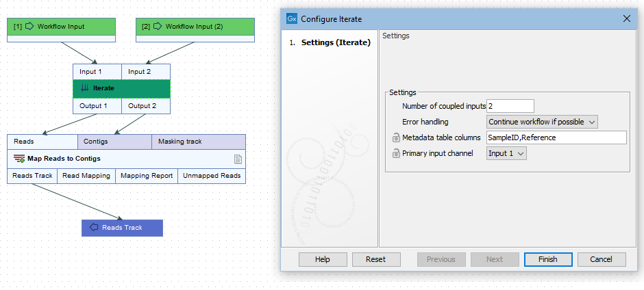Close the Configure Iterate dialog
Viewport: 644px width, 290px height.
coord(626,18)
